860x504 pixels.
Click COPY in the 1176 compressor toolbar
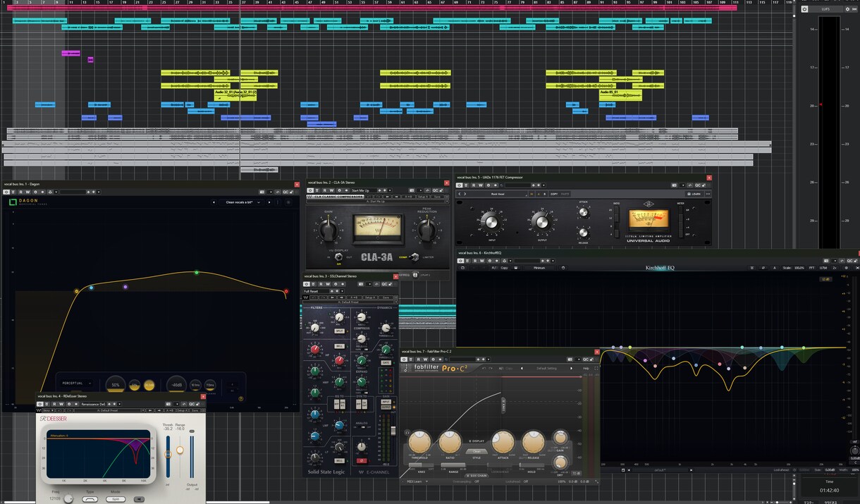pyautogui.click(x=554, y=194)
